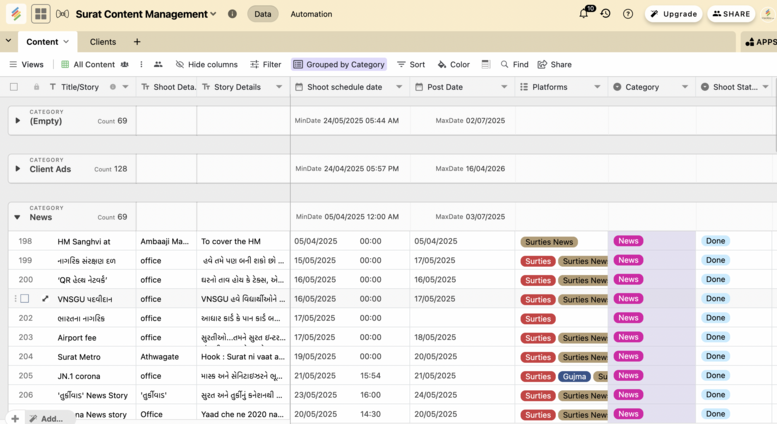Switch to the Clients tab
777x424 pixels.
click(x=103, y=42)
